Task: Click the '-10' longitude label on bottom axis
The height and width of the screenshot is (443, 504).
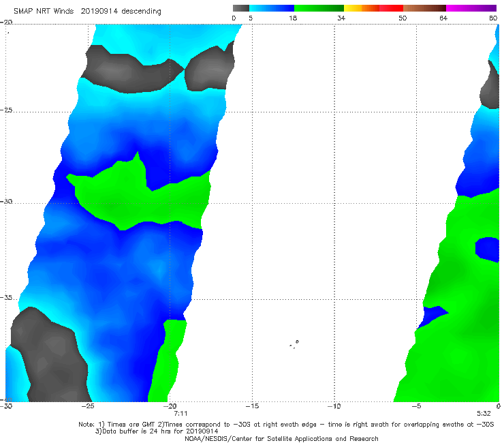Action: pos(334,406)
